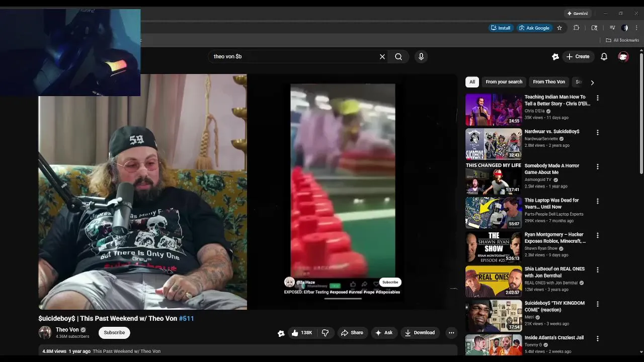Click the Create button
The image size is (644, 362).
click(578, 57)
